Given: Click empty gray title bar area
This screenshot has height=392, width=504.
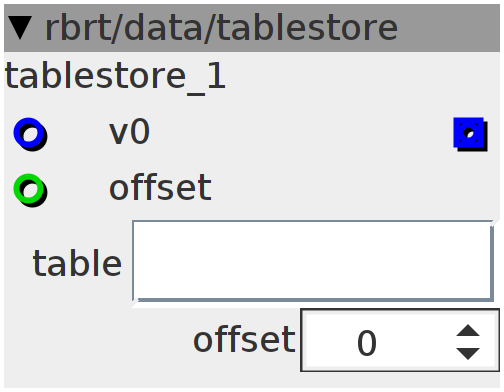Looking at the screenshot, I should (x=450, y=28).
